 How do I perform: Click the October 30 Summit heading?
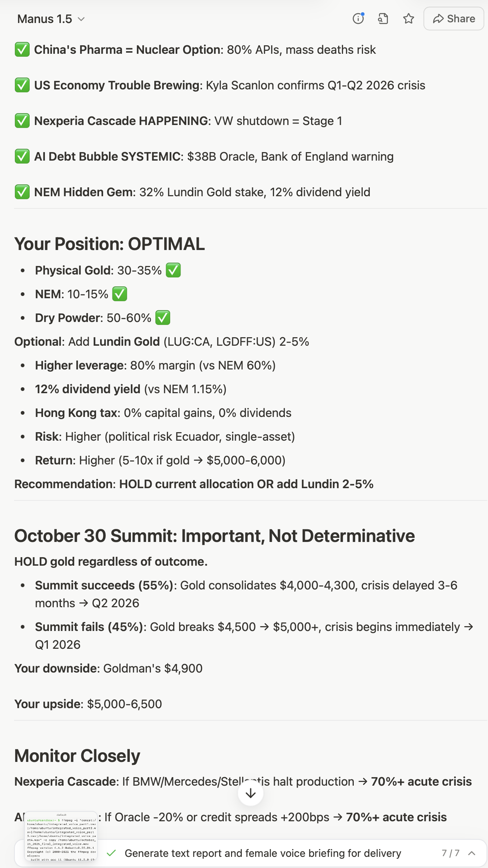[214, 536]
